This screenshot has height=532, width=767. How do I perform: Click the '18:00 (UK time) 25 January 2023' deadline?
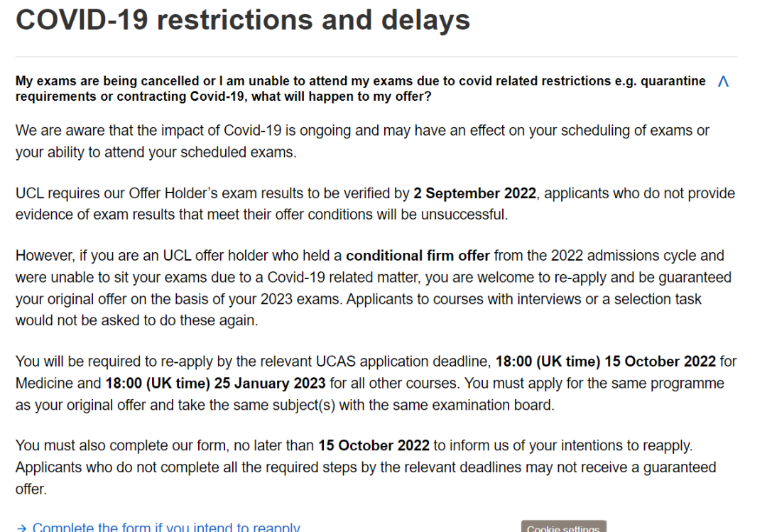pos(215,384)
